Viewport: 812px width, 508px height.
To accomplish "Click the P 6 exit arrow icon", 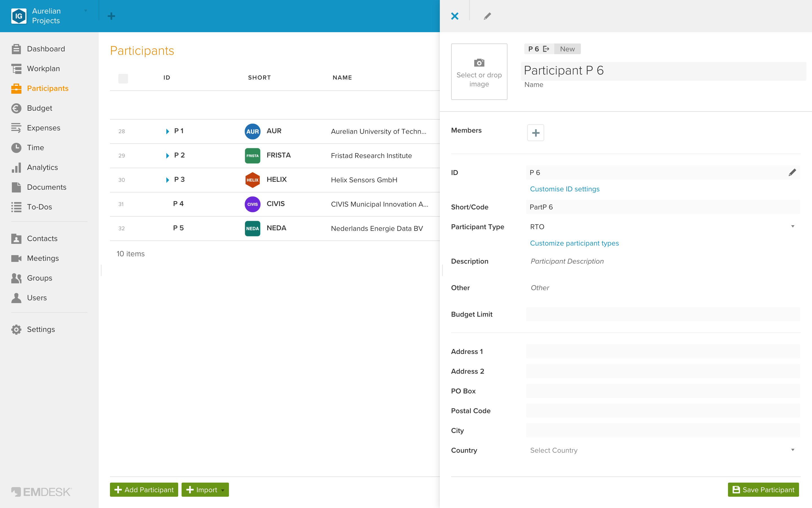I will click(x=546, y=49).
